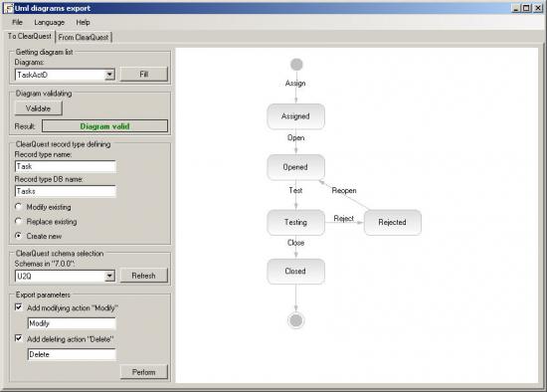This screenshot has height=392, width=547.
Task: Click the Open transition label
Action: tap(295, 138)
